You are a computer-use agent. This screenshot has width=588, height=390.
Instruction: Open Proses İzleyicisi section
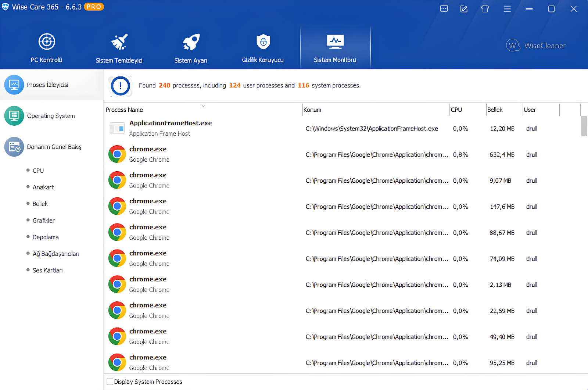[52, 85]
